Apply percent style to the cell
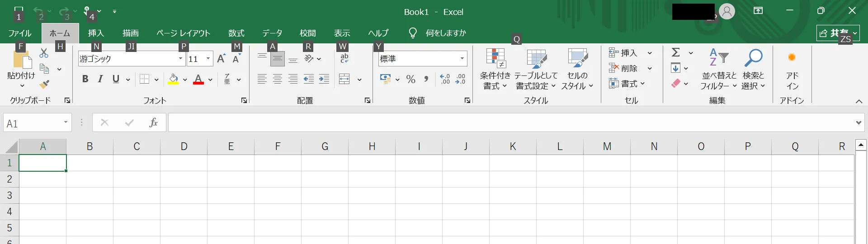The width and height of the screenshot is (868, 244). 410,80
